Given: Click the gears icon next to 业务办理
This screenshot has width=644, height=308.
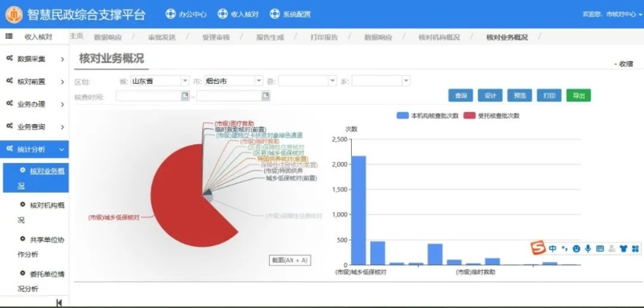Looking at the screenshot, I should tap(9, 104).
